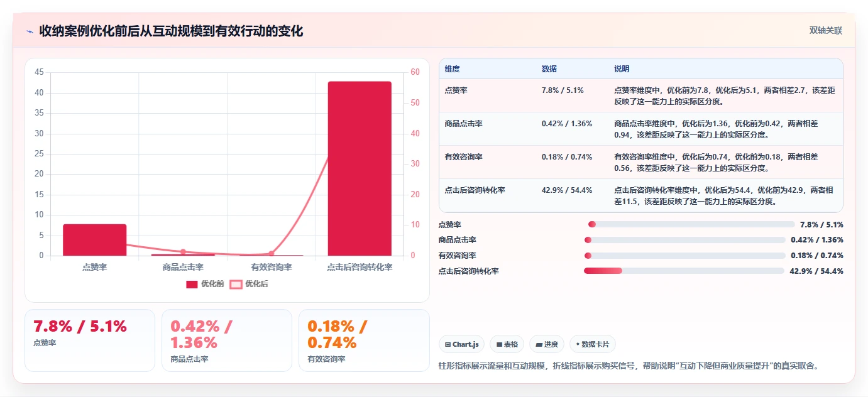Image resolution: width=868 pixels, height=397 pixels.
Task: Click the 点击后咨询转化率 x-axis label
Action: [360, 267]
